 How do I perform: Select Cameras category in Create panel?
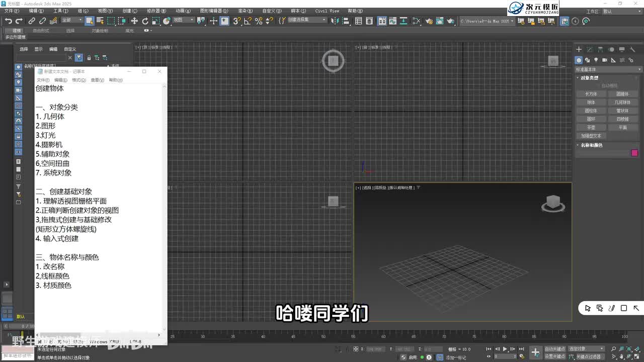click(x=604, y=60)
